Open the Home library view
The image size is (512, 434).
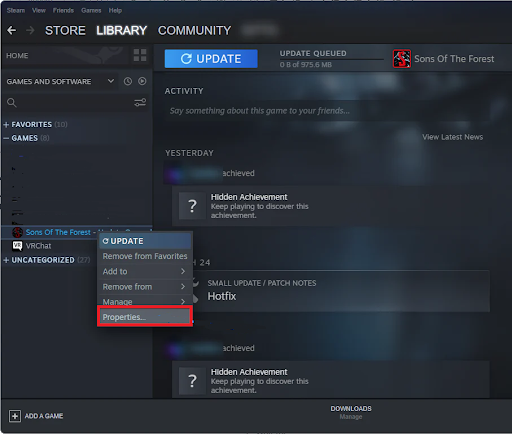(x=17, y=56)
